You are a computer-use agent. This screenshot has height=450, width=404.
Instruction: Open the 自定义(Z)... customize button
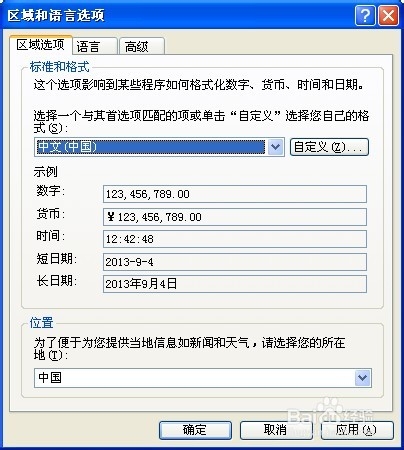pos(329,147)
